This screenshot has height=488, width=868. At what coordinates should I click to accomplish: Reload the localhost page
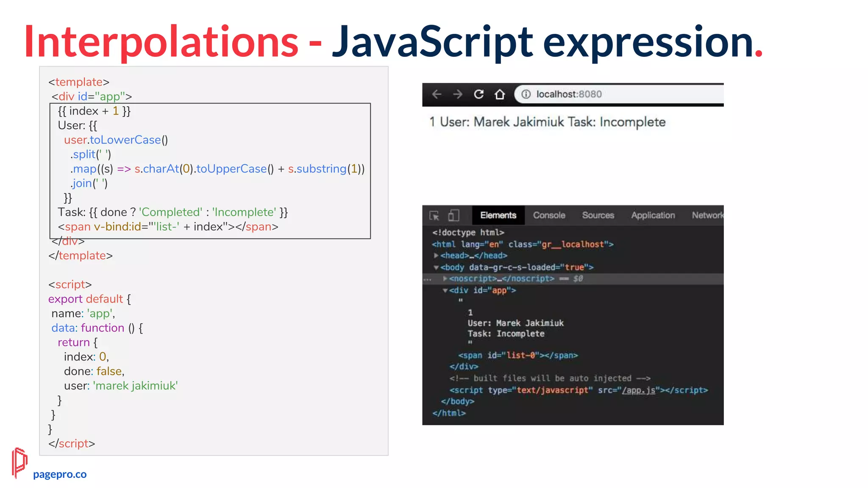point(479,94)
